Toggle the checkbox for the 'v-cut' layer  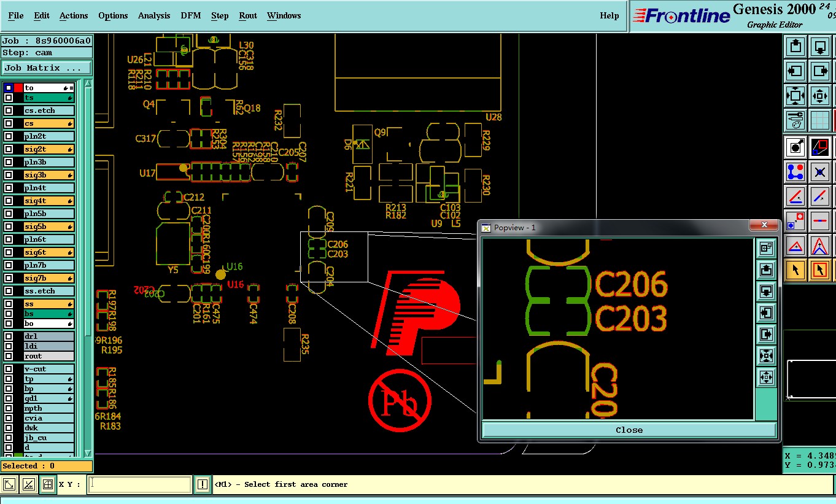tap(9, 369)
